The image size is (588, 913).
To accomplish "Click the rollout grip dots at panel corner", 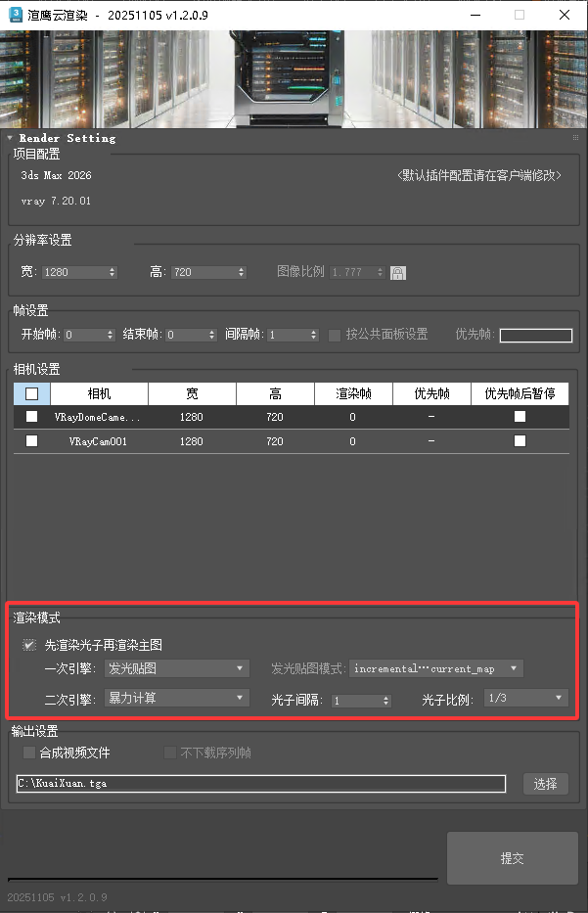I will (x=575, y=137).
